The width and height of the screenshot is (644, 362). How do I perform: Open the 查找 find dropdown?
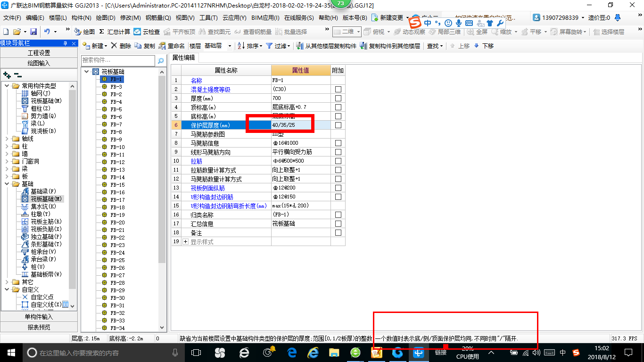tap(435, 46)
